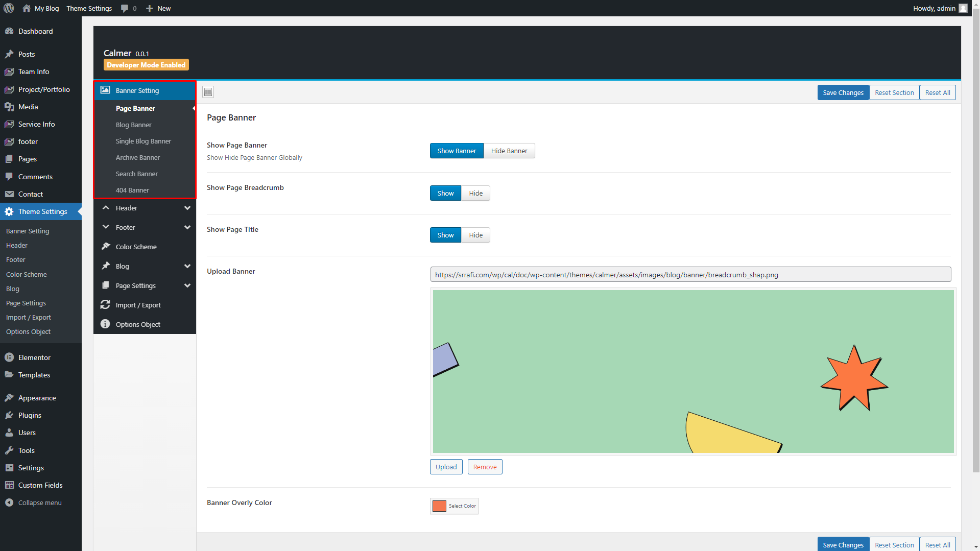Click the admin user avatar

click(963, 8)
